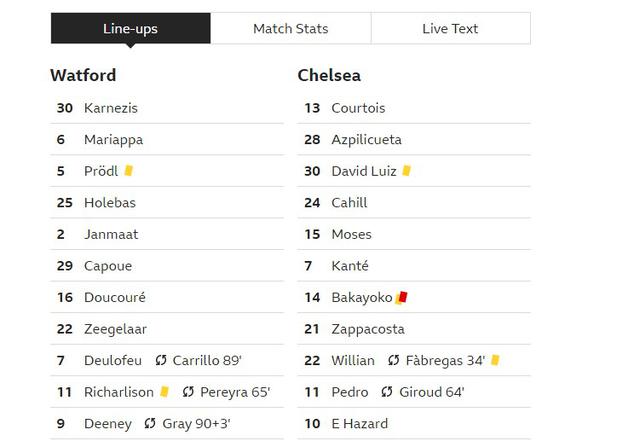
Task: Switch to the Match Stats tab
Action: pyautogui.click(x=290, y=29)
